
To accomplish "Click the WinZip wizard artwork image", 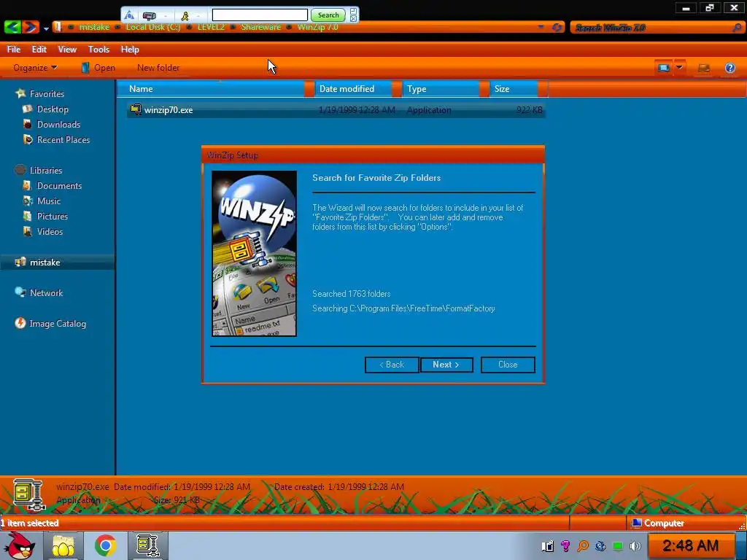I will (254, 253).
